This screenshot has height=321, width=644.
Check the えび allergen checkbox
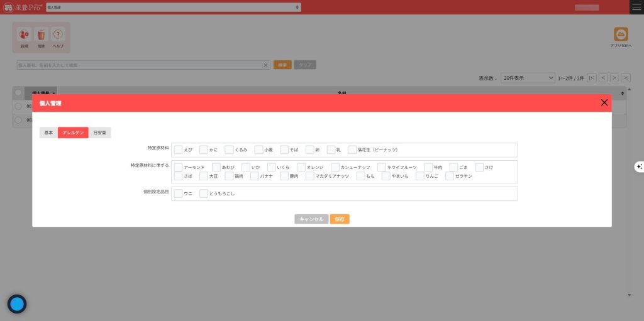178,150
